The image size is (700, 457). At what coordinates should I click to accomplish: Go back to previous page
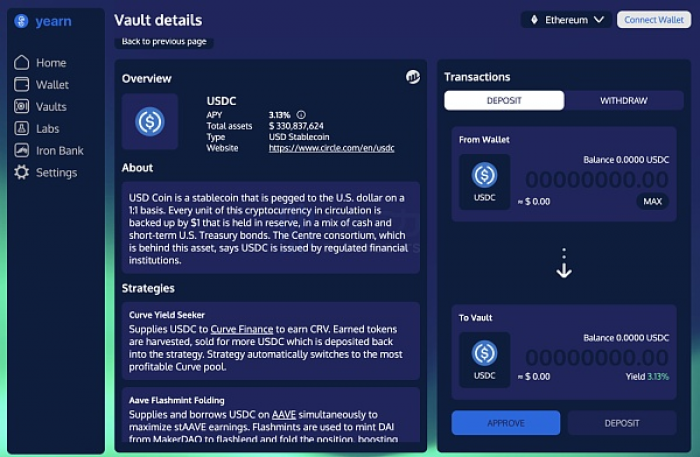[164, 42]
